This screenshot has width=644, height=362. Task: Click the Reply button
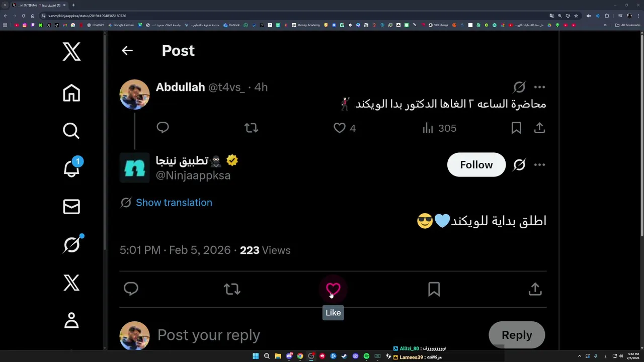[517, 335]
